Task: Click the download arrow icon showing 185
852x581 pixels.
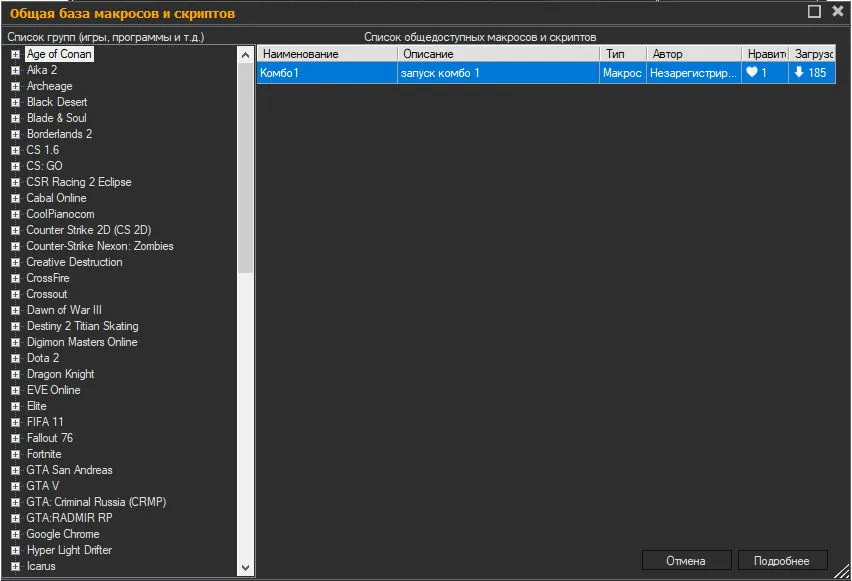Action: coord(799,72)
